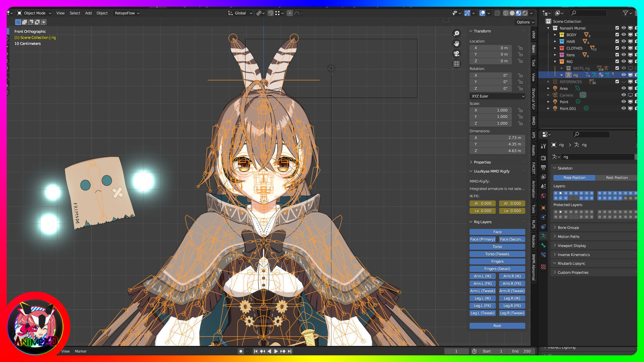The width and height of the screenshot is (644, 362).
Task: Click the Ar 0.000 left IK-FK slider
Action: tap(482, 203)
